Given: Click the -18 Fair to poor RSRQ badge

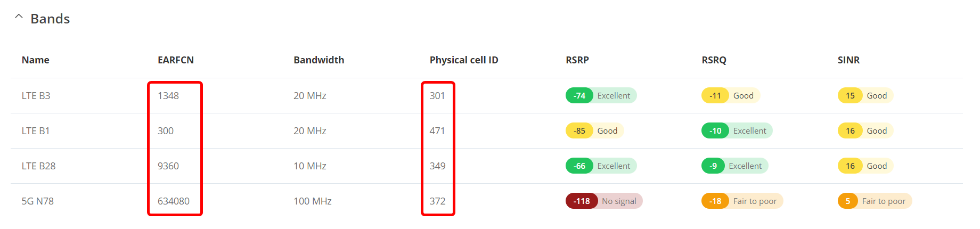Looking at the screenshot, I should (742, 201).
